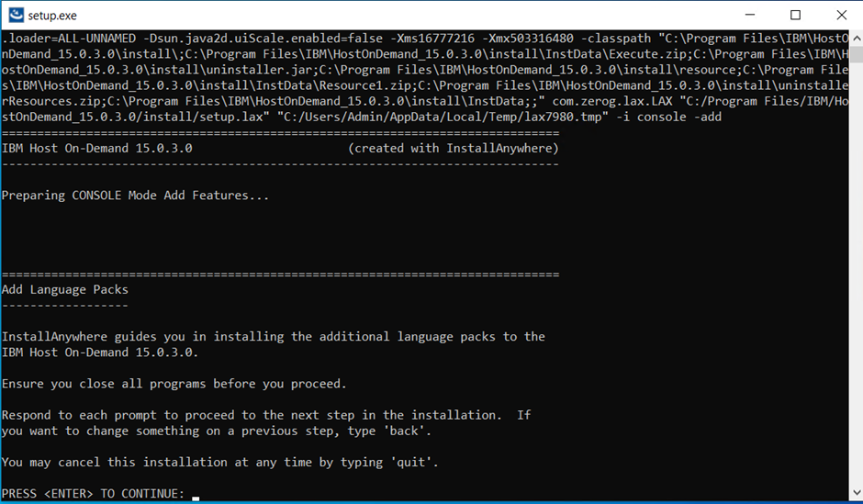The height and width of the screenshot is (504, 863).
Task: Click the Add Language Packs heading
Action: pyautogui.click(x=65, y=289)
